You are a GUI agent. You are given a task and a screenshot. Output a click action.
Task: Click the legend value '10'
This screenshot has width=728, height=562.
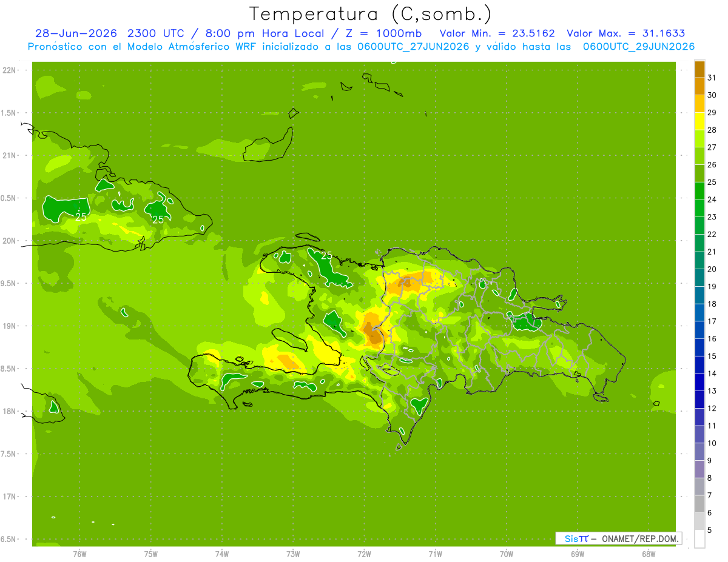tap(712, 443)
